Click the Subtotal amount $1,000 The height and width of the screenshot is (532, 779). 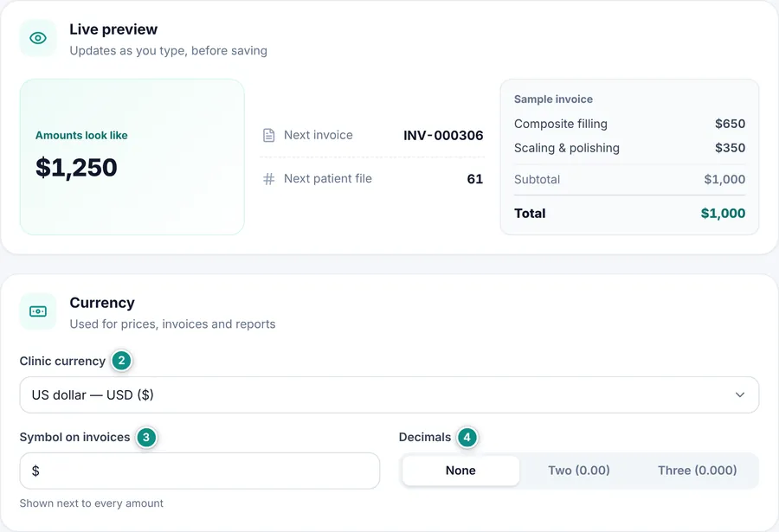point(724,179)
